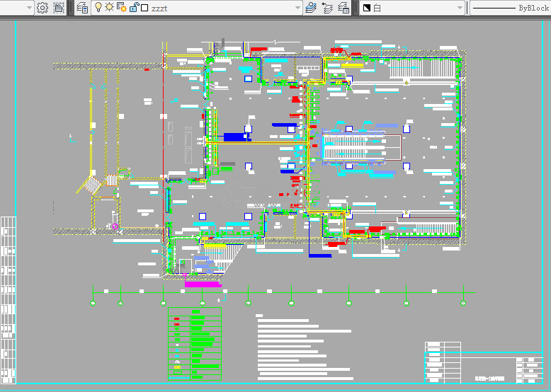551x392 pixels.
Task: Open Layer Properties Manager
Action: point(82,8)
